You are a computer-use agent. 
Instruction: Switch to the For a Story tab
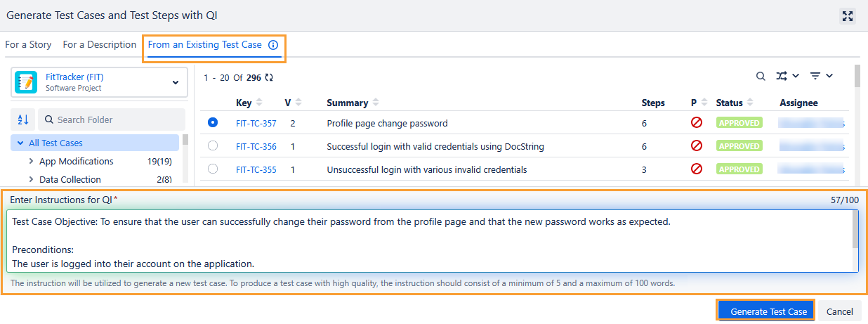28,45
